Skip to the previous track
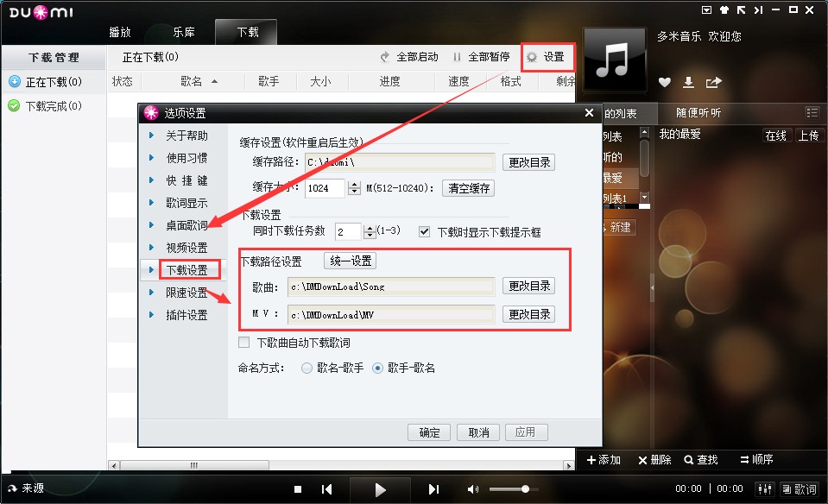This screenshot has height=504, width=828. pos(327,489)
